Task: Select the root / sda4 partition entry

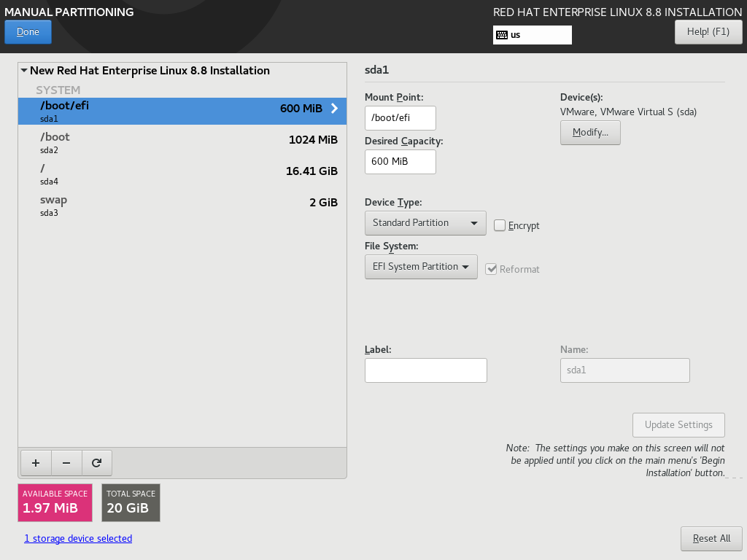Action: pyautogui.click(x=182, y=174)
